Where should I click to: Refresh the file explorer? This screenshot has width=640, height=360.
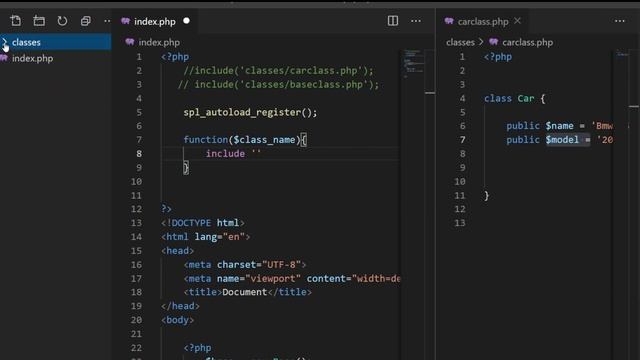(62, 21)
